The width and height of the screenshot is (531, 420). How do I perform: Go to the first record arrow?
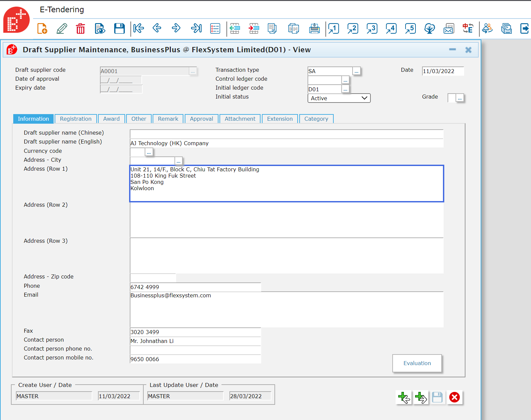(x=139, y=28)
